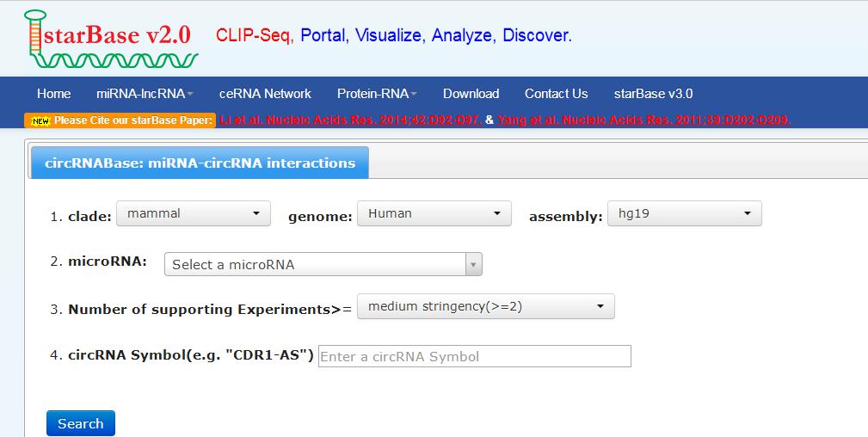Open the Yang et al. 2011 citation link
Screen dimensions: 868x437
pos(643,120)
